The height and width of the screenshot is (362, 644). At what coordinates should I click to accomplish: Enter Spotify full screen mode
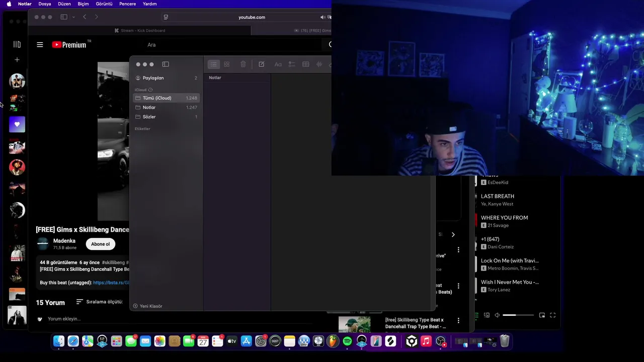(552, 315)
